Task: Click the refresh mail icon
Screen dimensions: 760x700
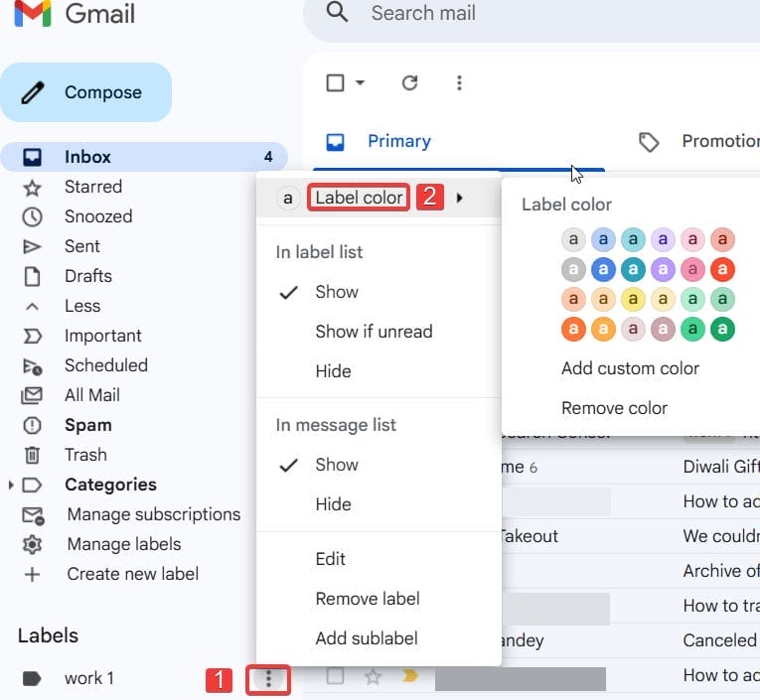Action: 409,83
